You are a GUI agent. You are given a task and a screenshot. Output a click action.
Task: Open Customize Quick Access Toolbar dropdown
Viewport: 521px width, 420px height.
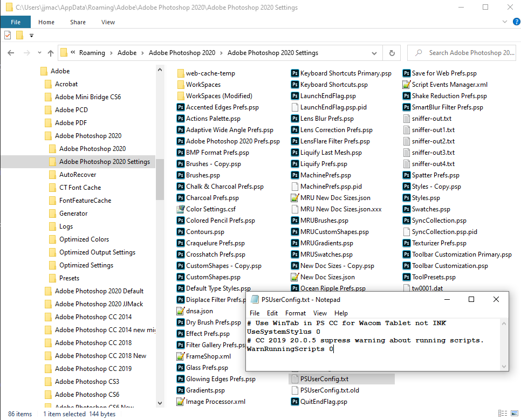point(32,35)
